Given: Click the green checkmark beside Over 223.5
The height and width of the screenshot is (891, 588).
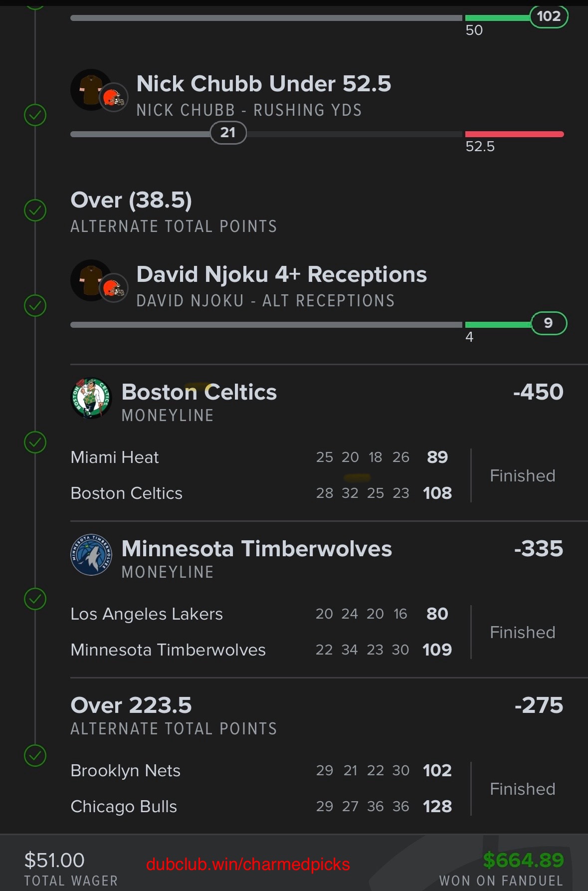Looking at the screenshot, I should pos(35,756).
